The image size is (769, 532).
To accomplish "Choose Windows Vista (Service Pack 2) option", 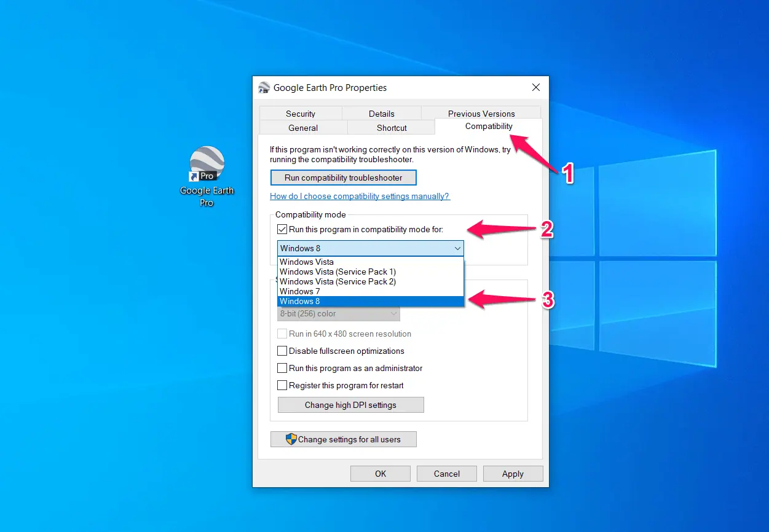I will 371,281.
